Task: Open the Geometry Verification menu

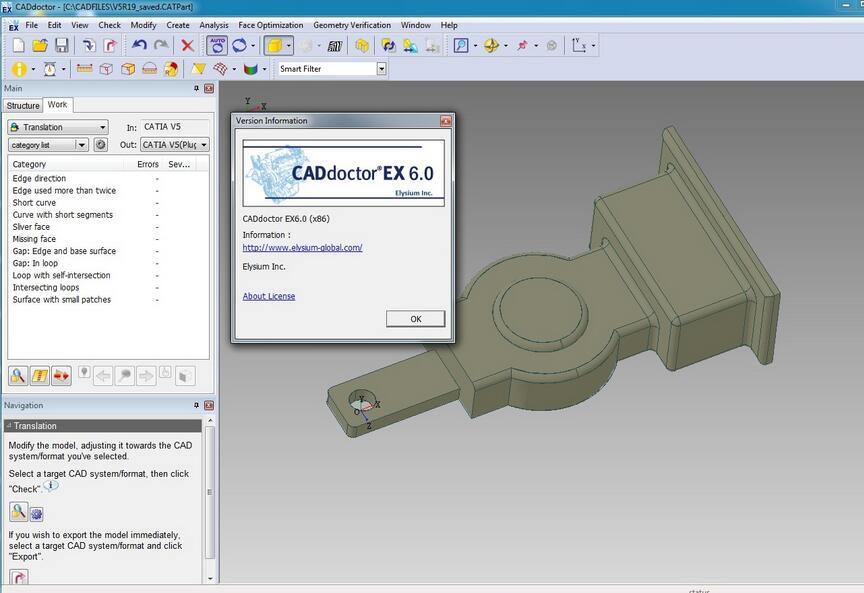Action: tap(352, 25)
